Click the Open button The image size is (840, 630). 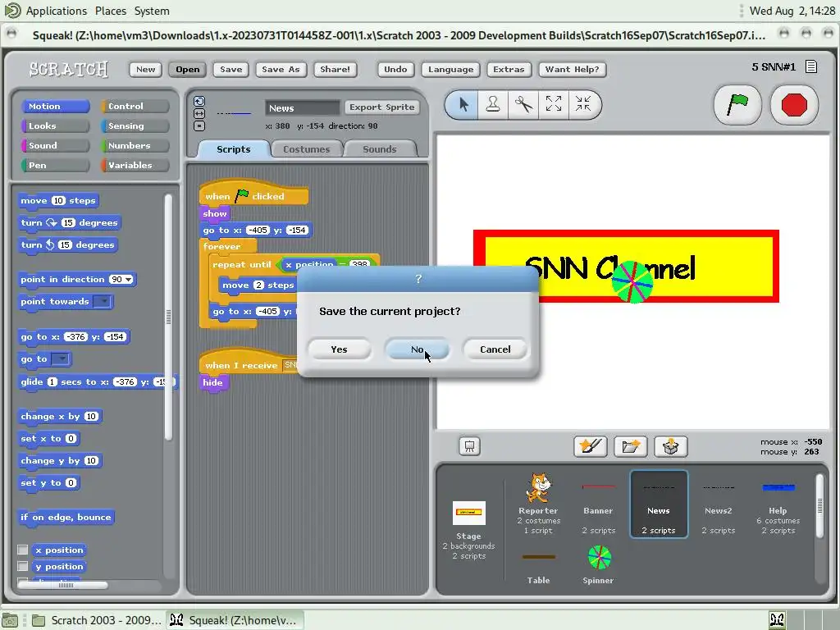pyautogui.click(x=188, y=69)
